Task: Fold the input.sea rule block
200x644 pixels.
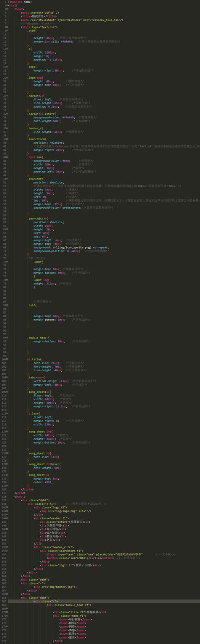Action: 6,157
